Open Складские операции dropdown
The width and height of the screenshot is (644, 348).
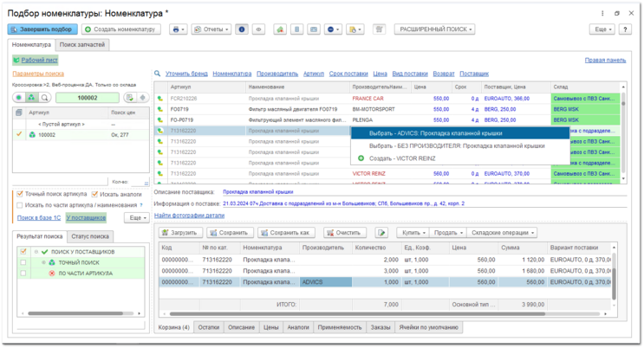pos(503,233)
